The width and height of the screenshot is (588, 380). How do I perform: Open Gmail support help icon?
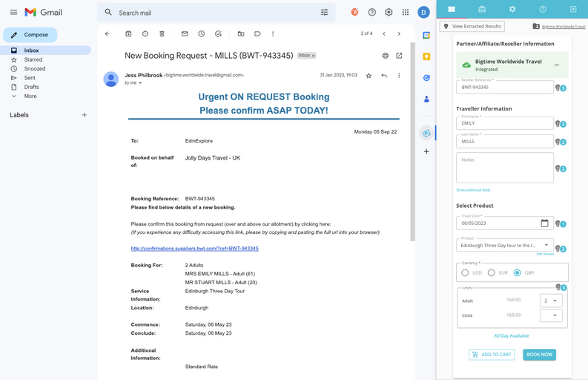pos(371,13)
